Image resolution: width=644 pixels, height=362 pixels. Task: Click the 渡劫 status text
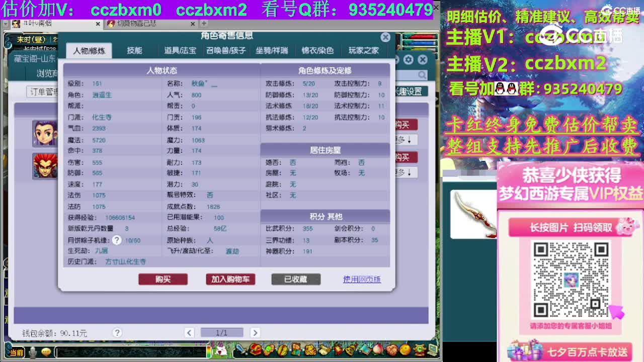pyautogui.click(x=232, y=251)
